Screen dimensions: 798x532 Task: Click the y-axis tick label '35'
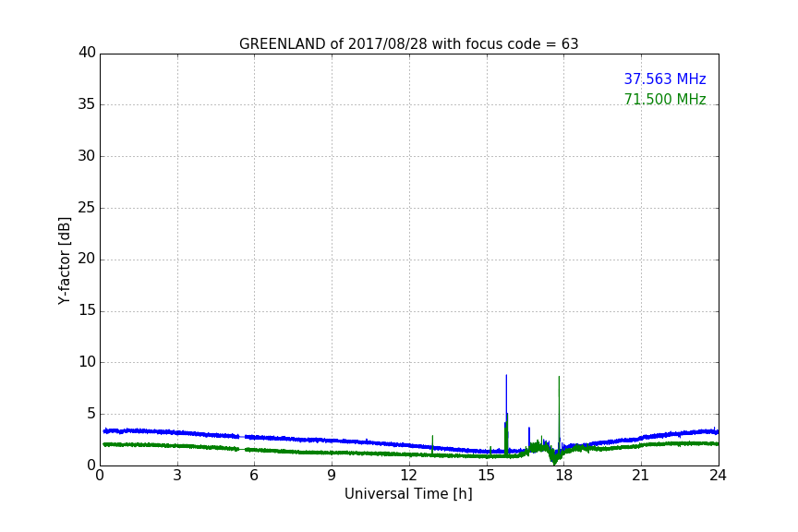87,104
